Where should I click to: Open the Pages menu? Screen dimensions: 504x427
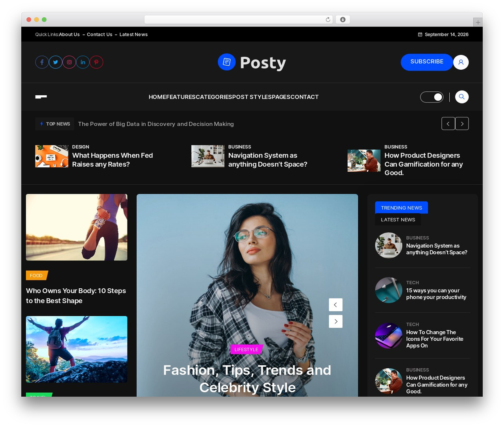pyautogui.click(x=280, y=97)
